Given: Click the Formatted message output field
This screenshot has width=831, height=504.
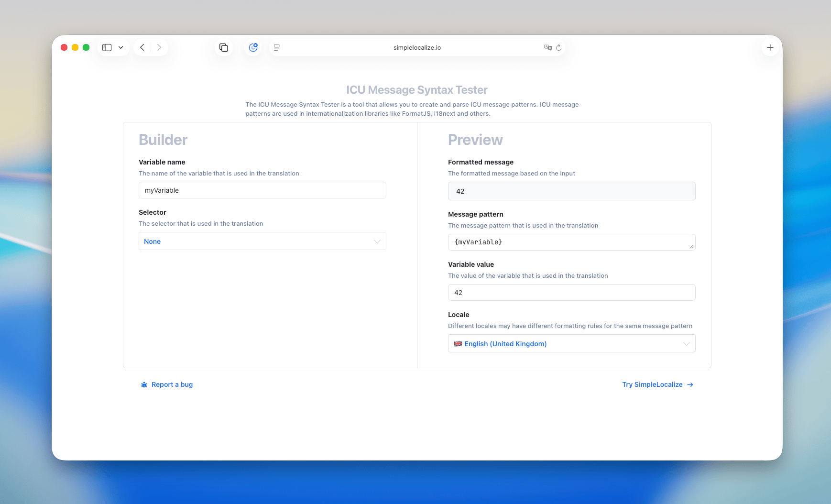Looking at the screenshot, I should [x=571, y=191].
